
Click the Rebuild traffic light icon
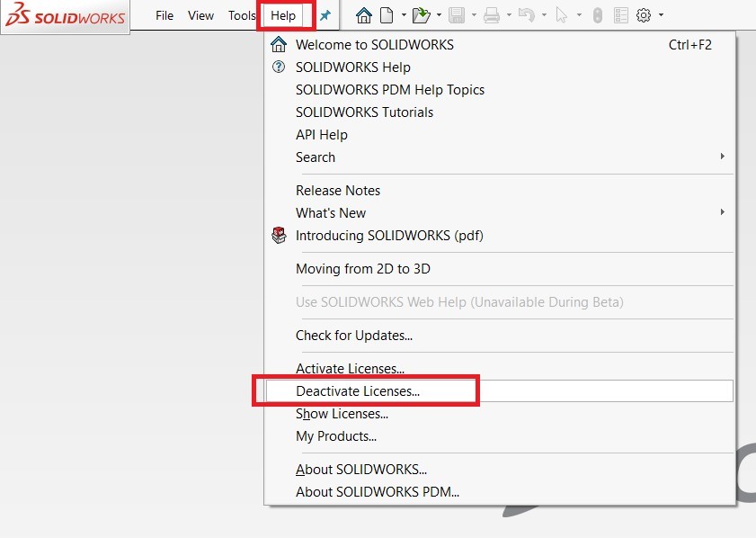598,15
